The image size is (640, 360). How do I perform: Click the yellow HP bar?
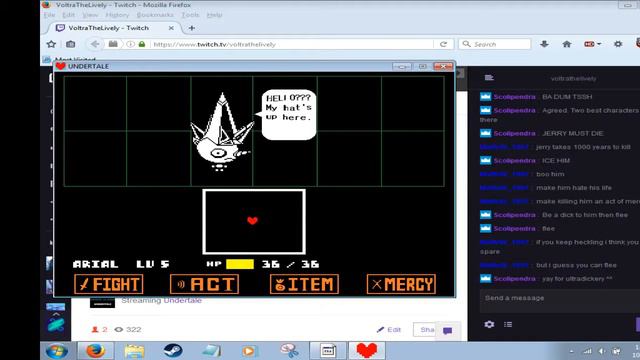tap(240, 264)
